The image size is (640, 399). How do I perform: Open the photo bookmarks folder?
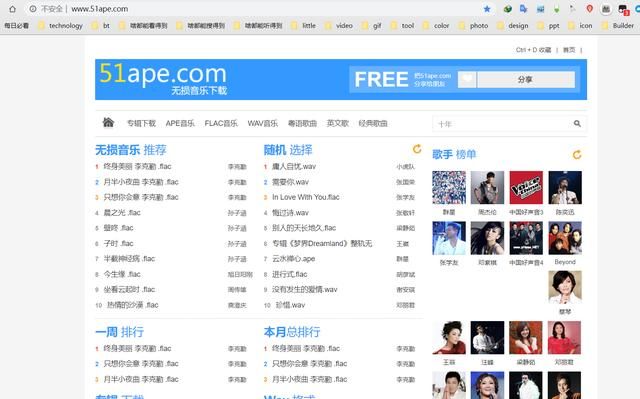click(x=473, y=26)
